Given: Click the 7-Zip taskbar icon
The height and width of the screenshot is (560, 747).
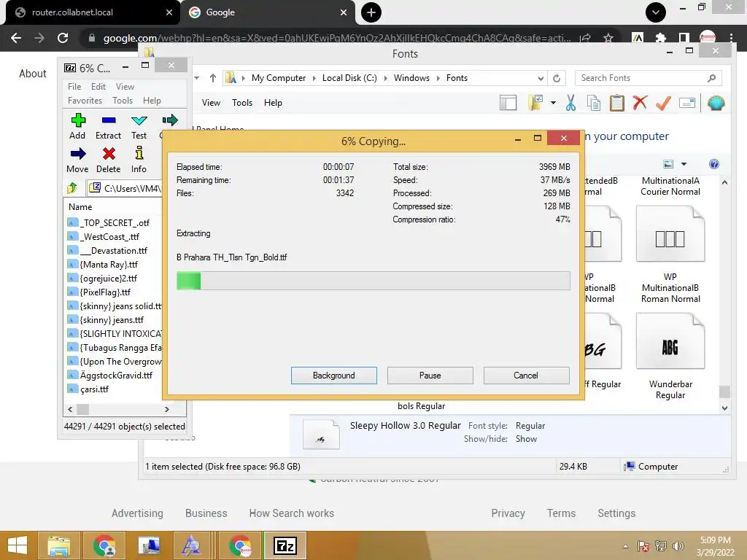Looking at the screenshot, I should [x=285, y=545].
